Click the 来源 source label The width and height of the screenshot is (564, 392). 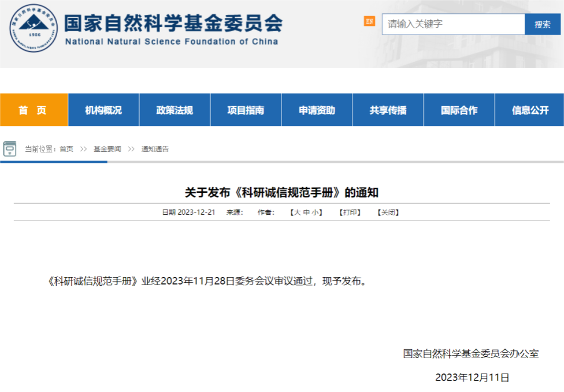(235, 212)
